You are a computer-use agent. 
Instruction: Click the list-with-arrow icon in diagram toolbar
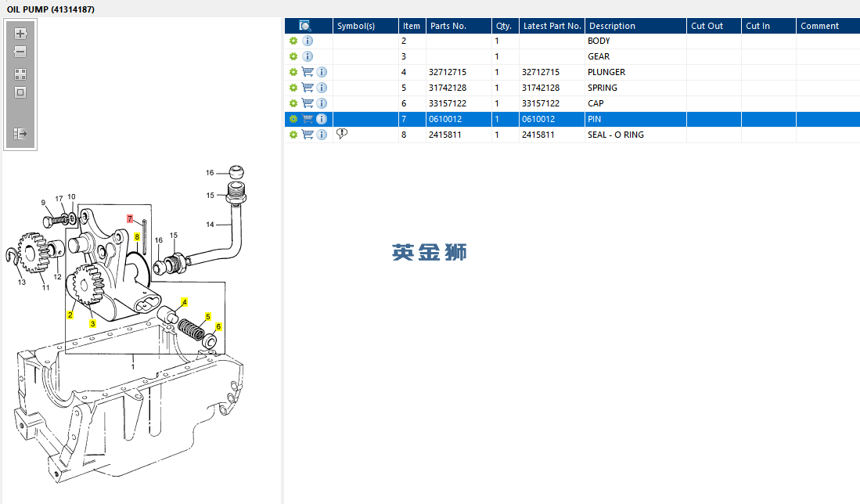tap(20, 134)
